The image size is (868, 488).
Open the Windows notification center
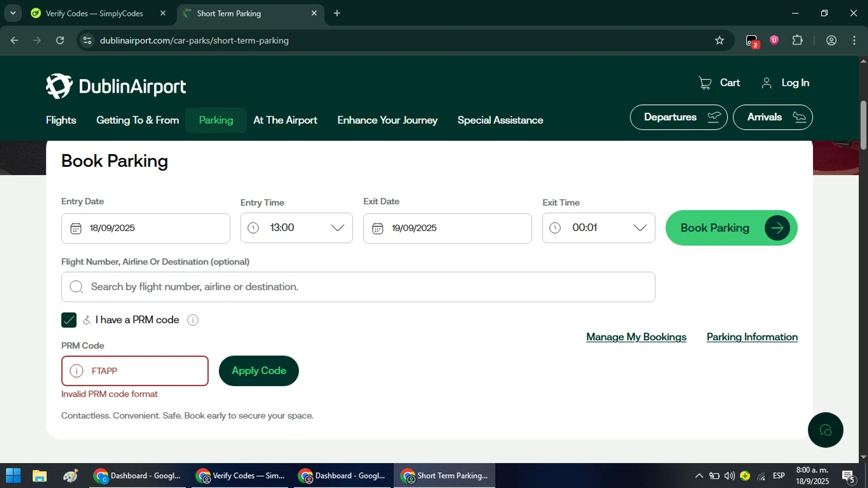click(849, 476)
